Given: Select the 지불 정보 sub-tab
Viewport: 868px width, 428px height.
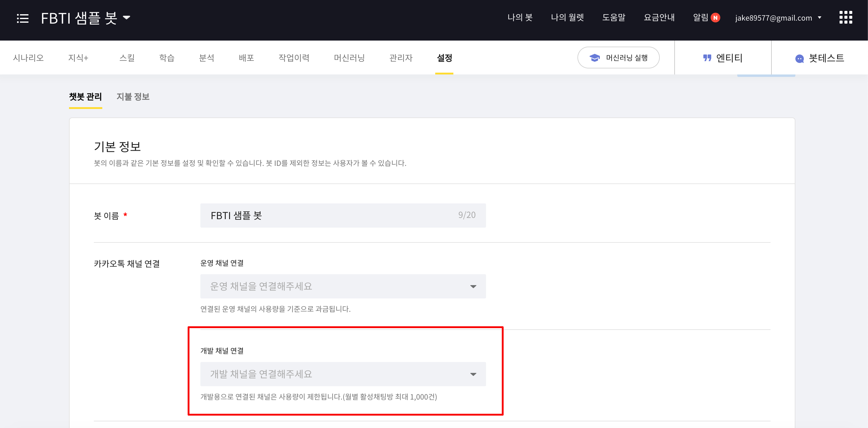Looking at the screenshot, I should (x=133, y=97).
